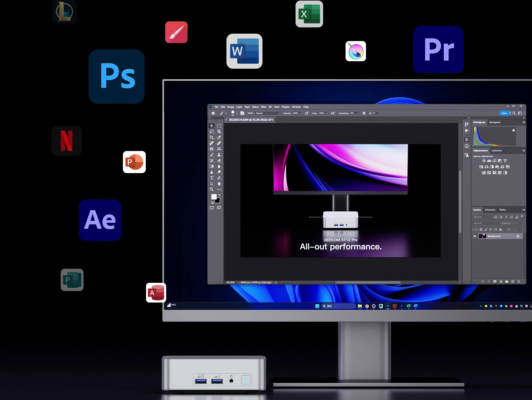Toggle lock position in Layers panel
This screenshot has height=400, width=532.
(491, 230)
